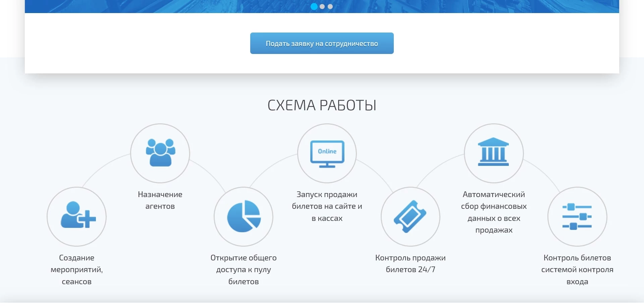The width and height of the screenshot is (644, 306).
Task: Click the 'Контроль билетов системой контроля входа' text
Action: point(577,269)
